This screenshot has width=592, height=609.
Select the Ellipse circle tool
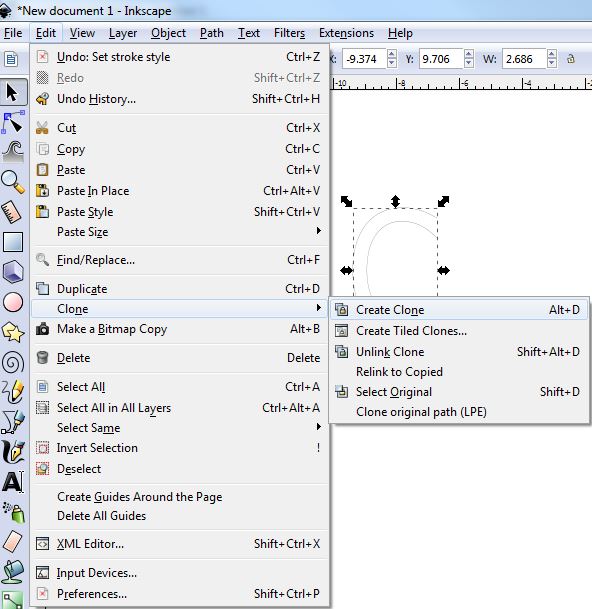(13, 302)
